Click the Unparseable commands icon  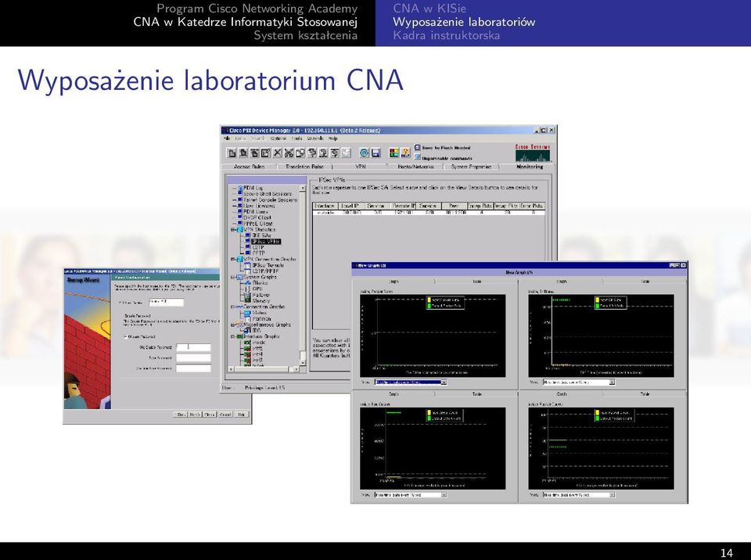[x=417, y=157]
